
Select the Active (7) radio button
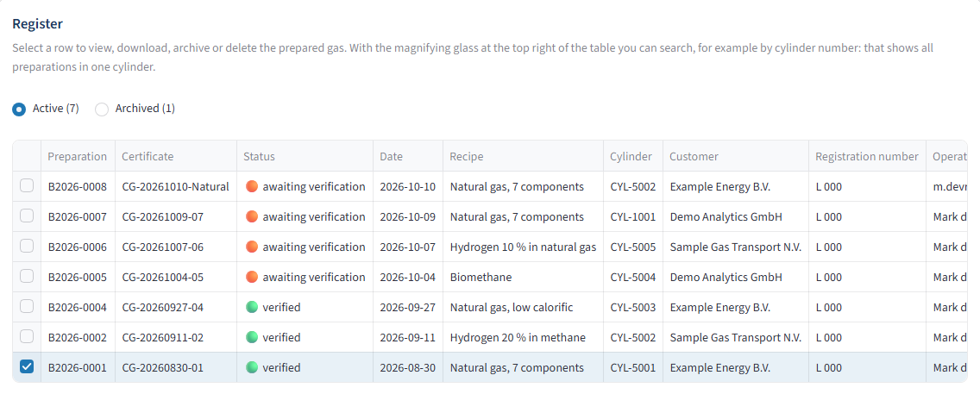19,109
